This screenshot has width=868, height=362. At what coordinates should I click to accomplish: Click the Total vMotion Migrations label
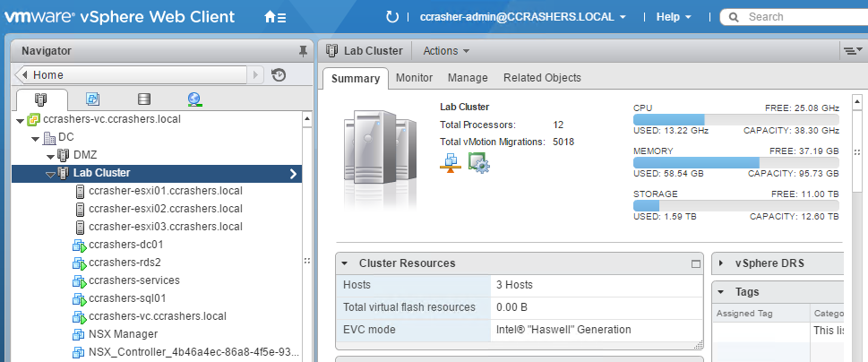pyautogui.click(x=493, y=142)
